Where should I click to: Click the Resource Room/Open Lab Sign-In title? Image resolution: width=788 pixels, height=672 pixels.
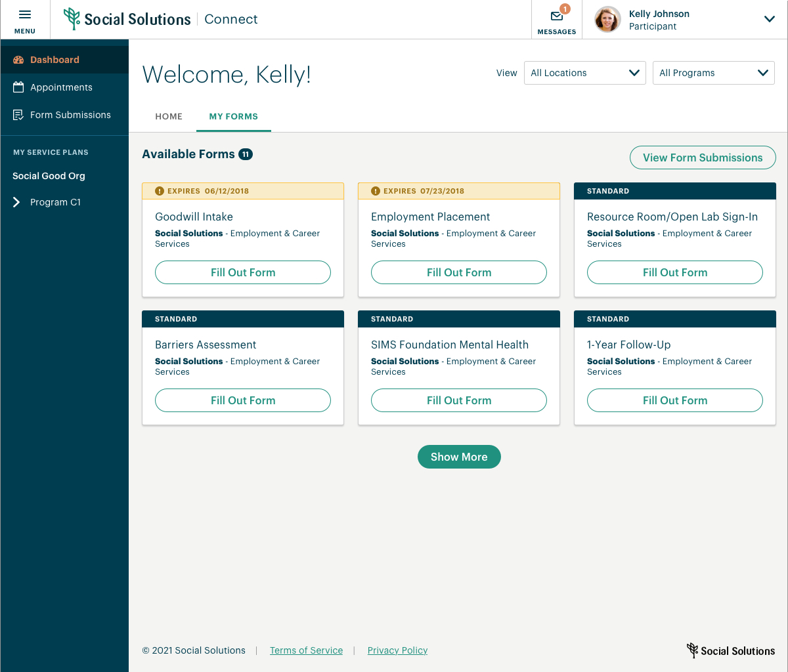click(672, 217)
